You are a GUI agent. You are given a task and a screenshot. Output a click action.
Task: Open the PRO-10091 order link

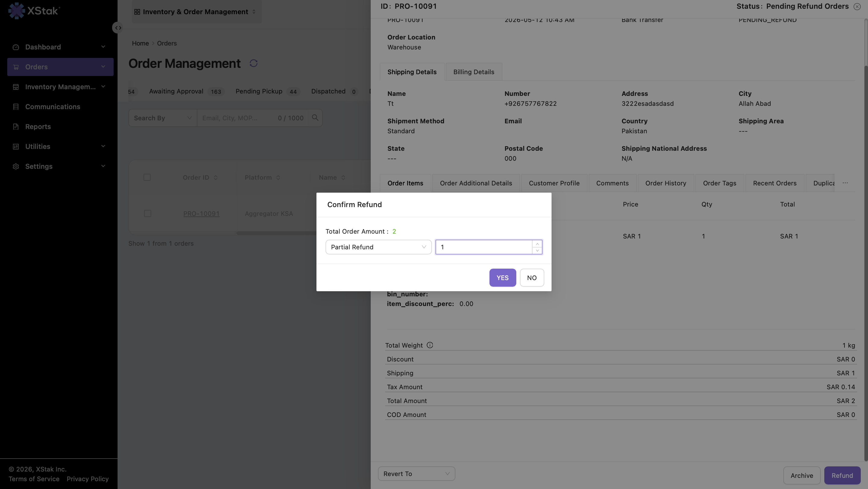201,214
